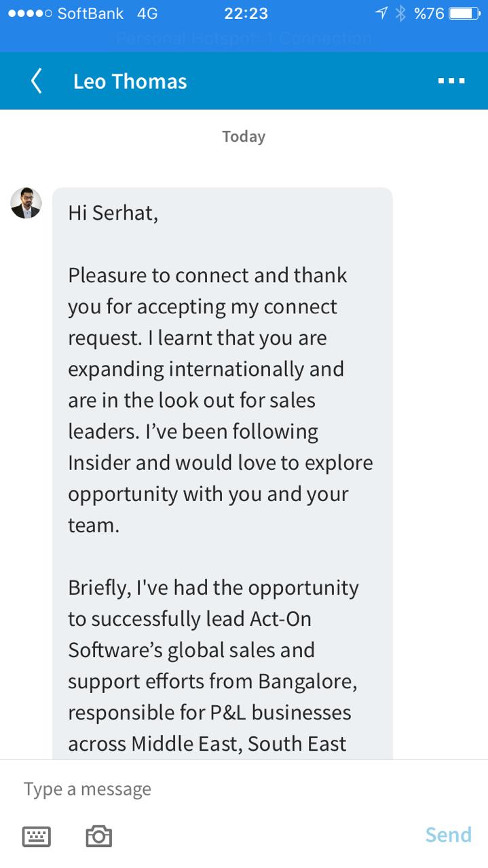Tap the Leo Thomas conversation title
Image resolution: width=488 pixels, height=868 pixels.
pyautogui.click(x=130, y=81)
